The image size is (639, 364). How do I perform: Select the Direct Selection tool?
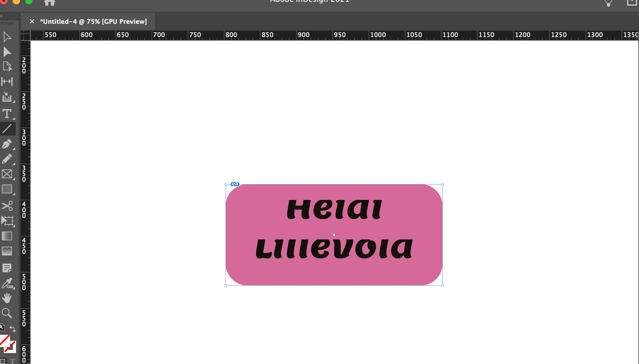7,52
